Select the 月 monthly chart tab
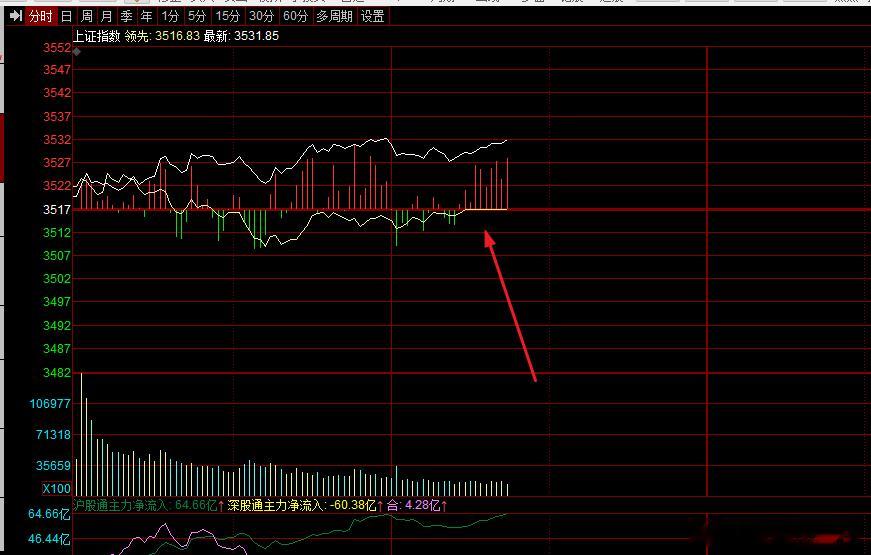The image size is (871, 555). pos(107,16)
